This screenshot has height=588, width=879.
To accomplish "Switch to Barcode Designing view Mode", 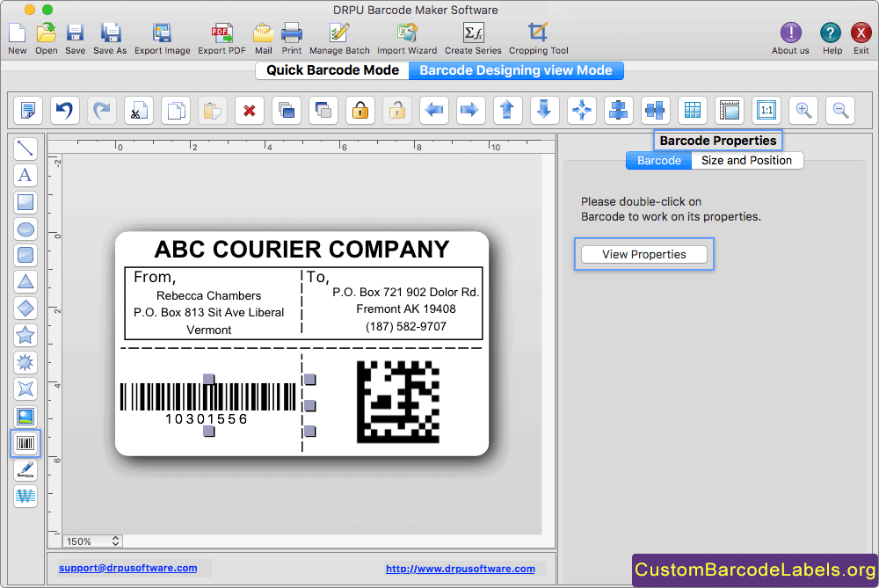I will click(x=516, y=70).
